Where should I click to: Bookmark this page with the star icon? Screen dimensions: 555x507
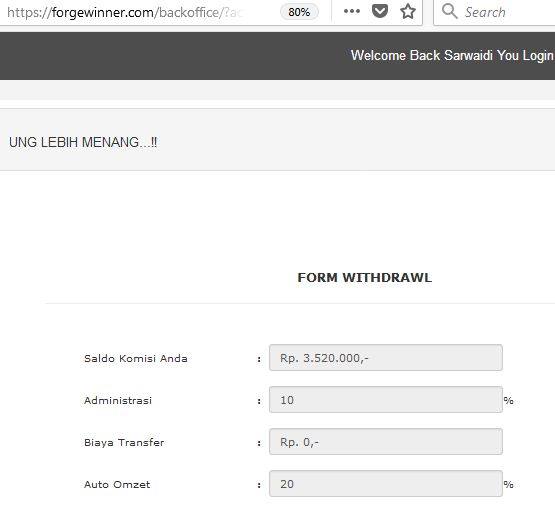pyautogui.click(x=408, y=11)
